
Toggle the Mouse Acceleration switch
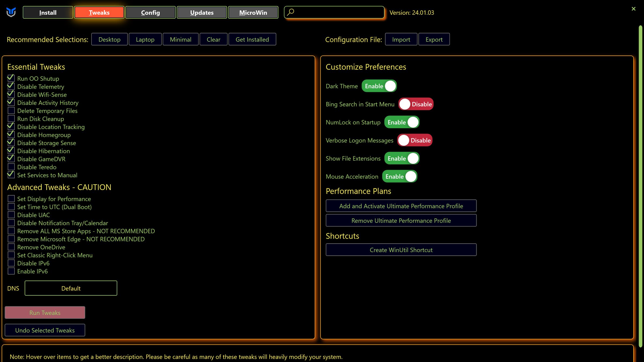point(400,176)
